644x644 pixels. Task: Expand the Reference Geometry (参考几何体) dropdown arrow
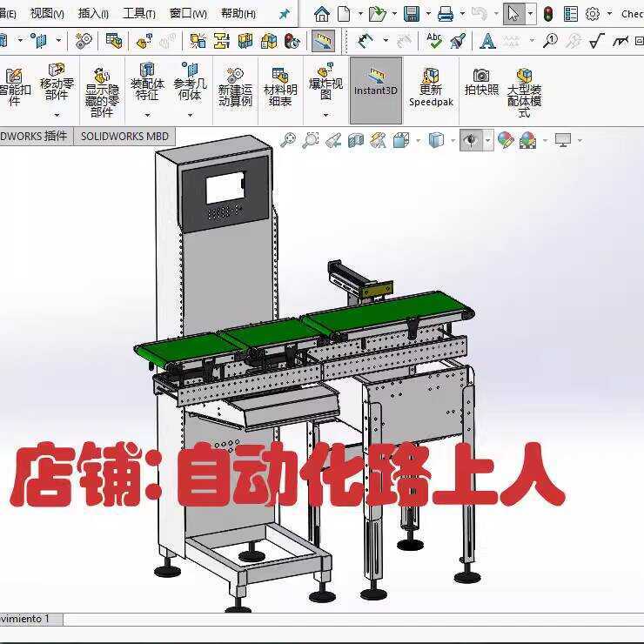[190, 115]
